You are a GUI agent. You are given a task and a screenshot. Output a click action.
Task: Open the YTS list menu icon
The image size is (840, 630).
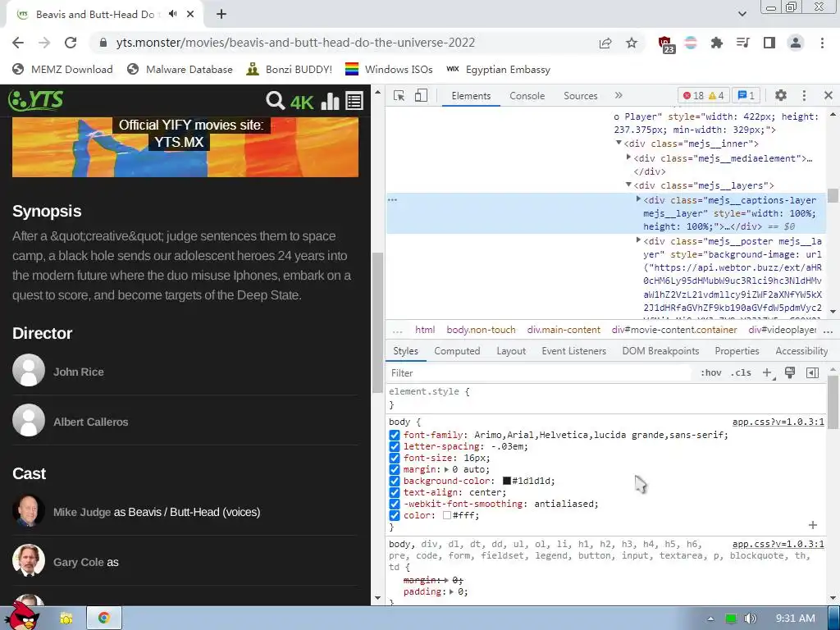(354, 101)
